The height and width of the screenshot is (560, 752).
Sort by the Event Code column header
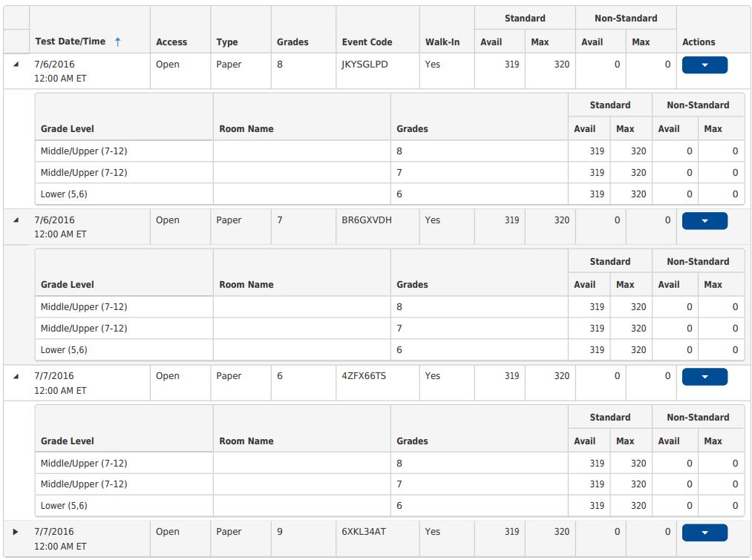coord(367,42)
